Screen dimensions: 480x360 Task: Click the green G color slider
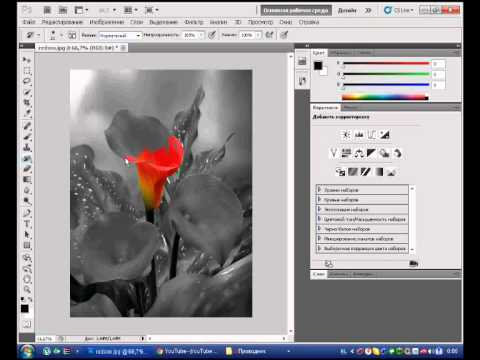[x=386, y=74]
